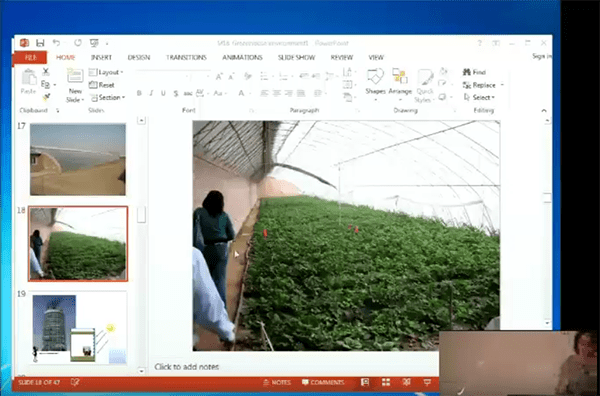Switch to the TRANSITIONS tab
The height and width of the screenshot is (396, 600).
(x=186, y=57)
